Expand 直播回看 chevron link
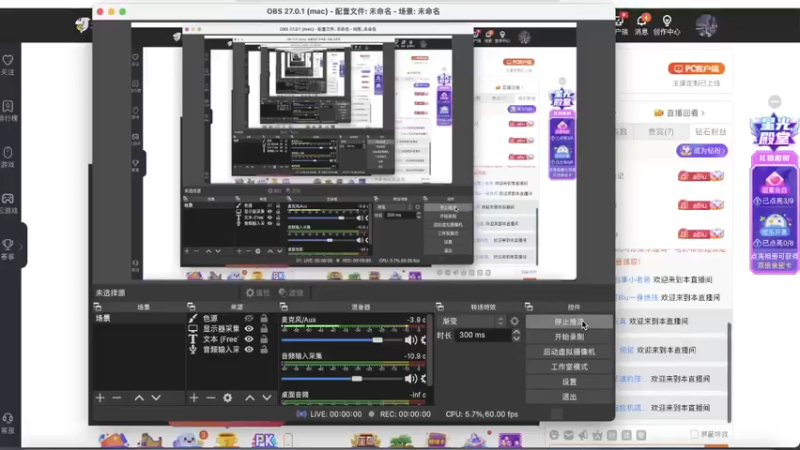This screenshot has width=800, height=450. pyautogui.click(x=703, y=113)
